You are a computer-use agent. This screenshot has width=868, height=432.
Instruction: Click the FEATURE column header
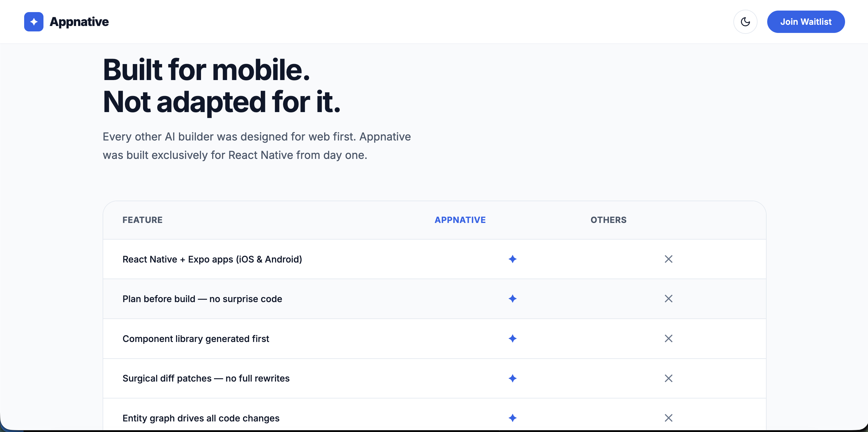point(142,220)
